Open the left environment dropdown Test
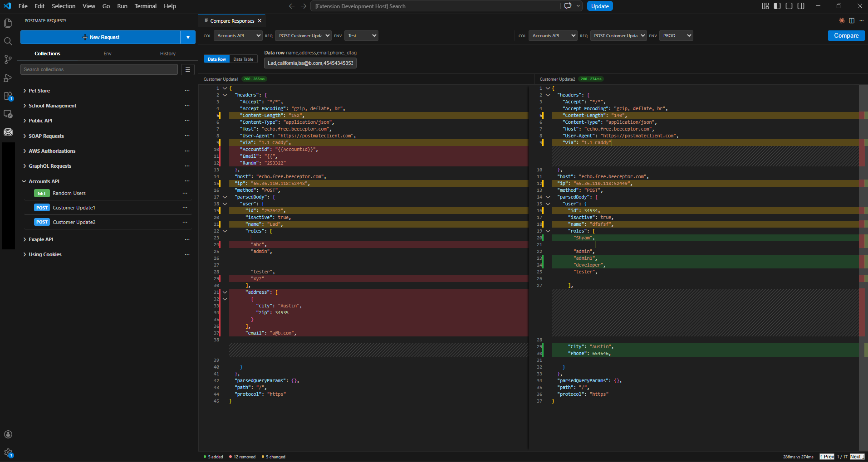The height and width of the screenshot is (462, 868). (x=361, y=36)
